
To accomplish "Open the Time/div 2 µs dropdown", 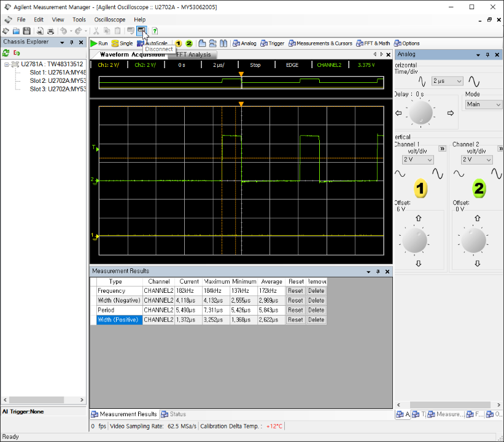I will [x=447, y=81].
